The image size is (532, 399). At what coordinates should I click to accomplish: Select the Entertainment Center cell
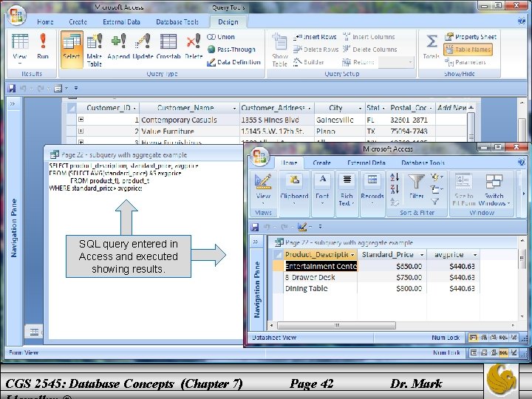point(321,266)
